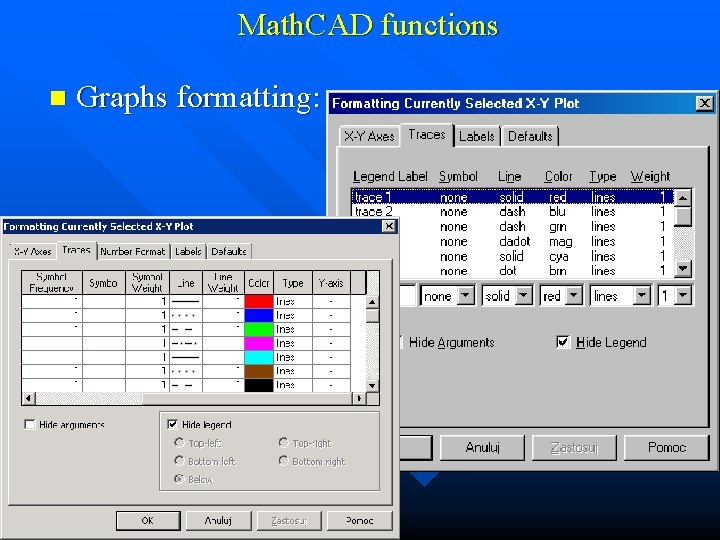Click magenta color swatch in traces table
The image size is (720, 540).
point(259,343)
